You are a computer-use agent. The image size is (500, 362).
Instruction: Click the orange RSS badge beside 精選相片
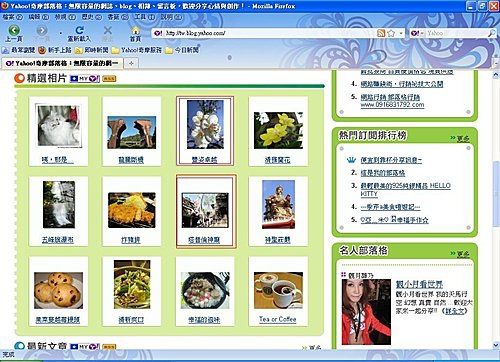click(109, 79)
